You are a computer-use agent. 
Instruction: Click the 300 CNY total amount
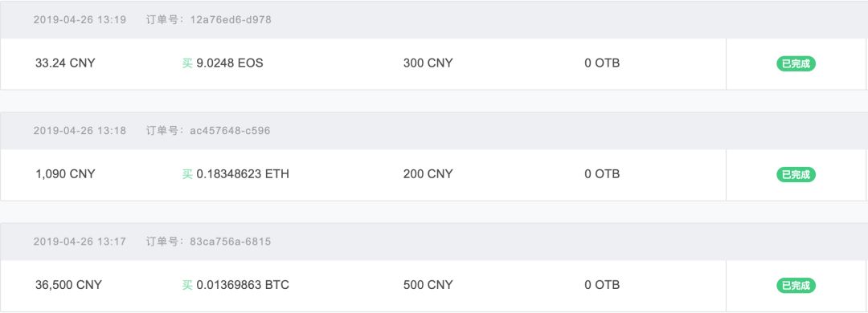tap(428, 63)
